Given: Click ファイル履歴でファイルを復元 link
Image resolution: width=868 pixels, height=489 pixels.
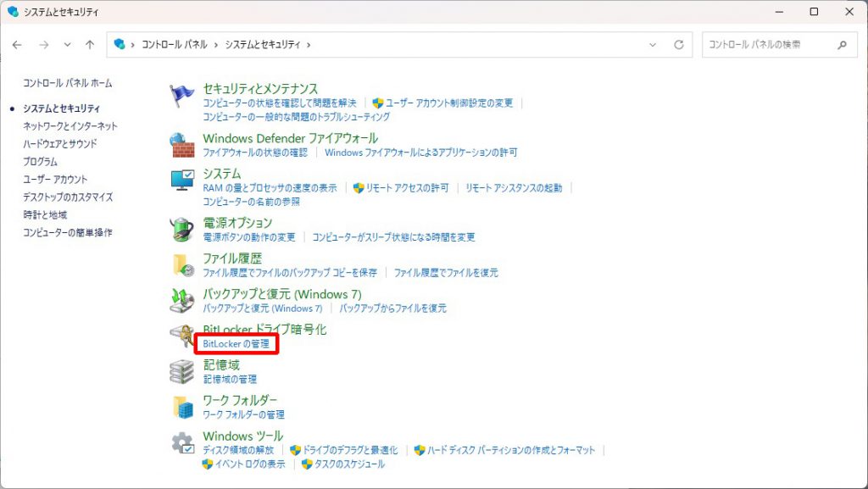Looking at the screenshot, I should 446,273.
